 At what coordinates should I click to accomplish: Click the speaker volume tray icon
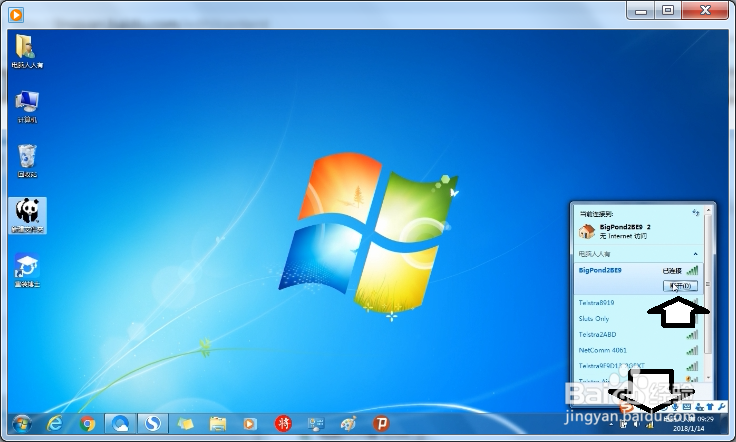[636, 425]
